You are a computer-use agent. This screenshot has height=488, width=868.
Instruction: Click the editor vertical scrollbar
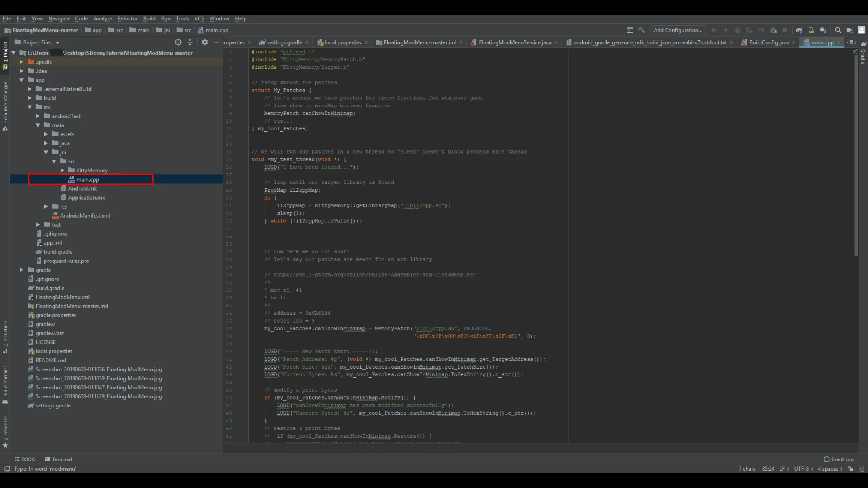coord(856,157)
